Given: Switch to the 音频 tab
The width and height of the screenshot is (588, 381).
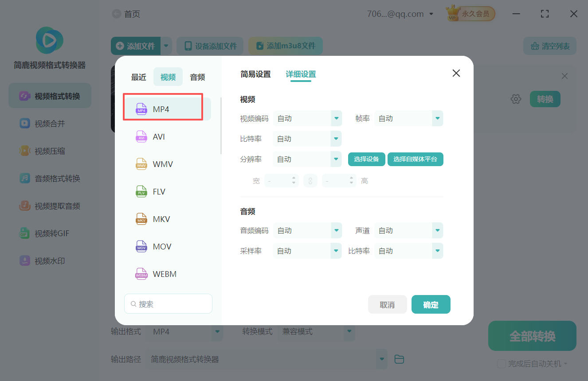Looking at the screenshot, I should 197,77.
